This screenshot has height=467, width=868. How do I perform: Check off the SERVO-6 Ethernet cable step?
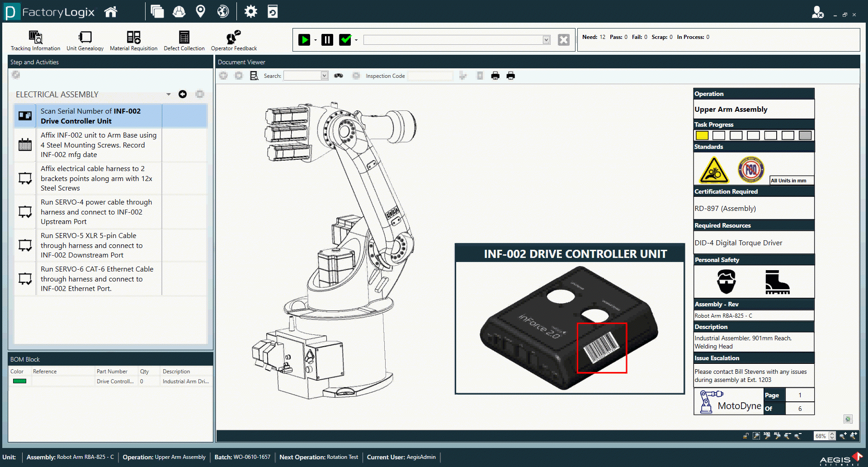coord(25,279)
